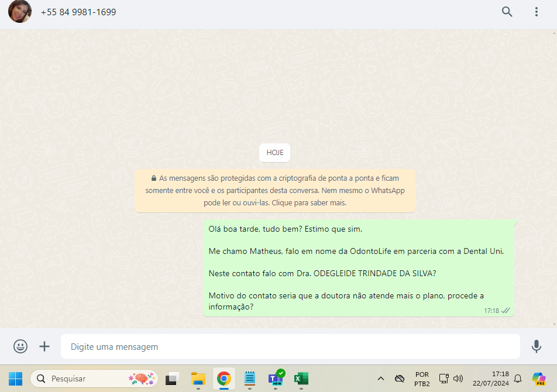
Task: Click the sent message about OdontoLife
Action: point(359,268)
